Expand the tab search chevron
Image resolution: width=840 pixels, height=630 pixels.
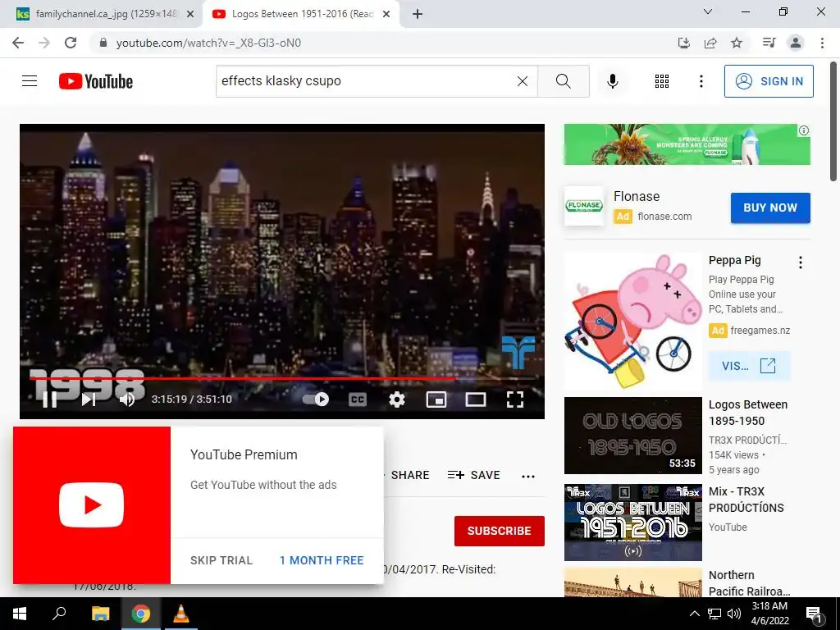[708, 11]
